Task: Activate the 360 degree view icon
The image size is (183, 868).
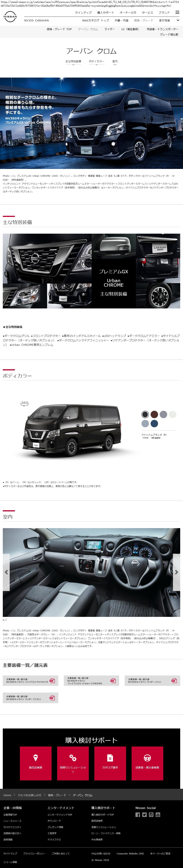Action: [x=25, y=403]
